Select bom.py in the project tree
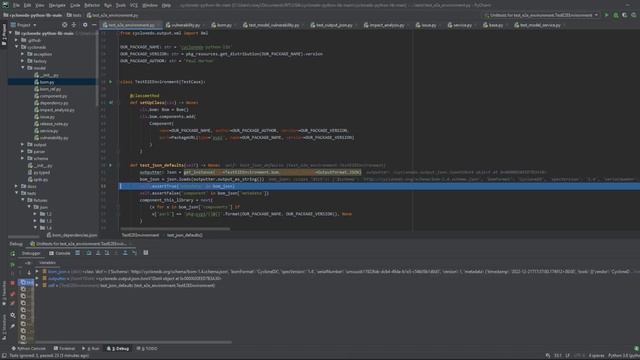This screenshot has width=640, height=360. pos(52,82)
